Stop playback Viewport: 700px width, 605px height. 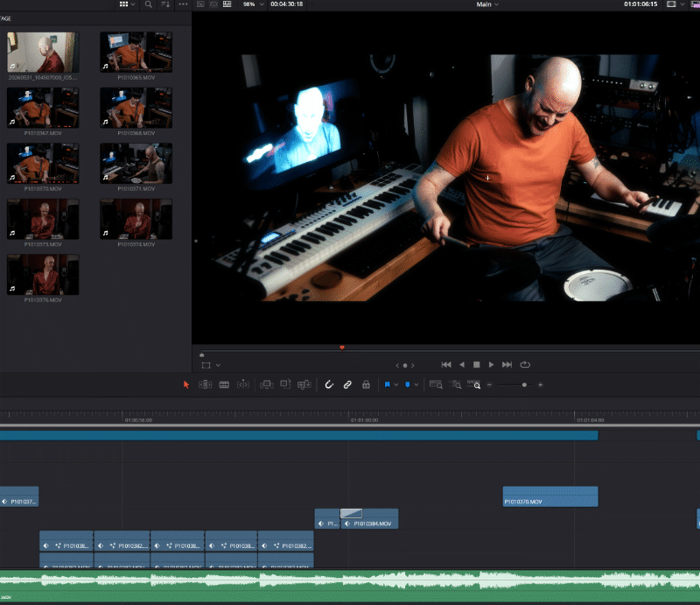476,364
